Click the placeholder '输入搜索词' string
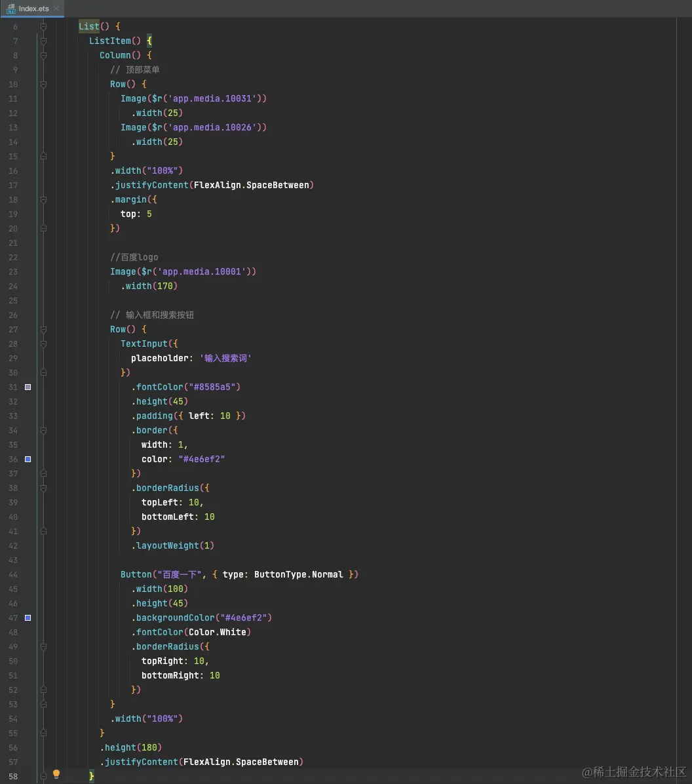 pos(225,358)
